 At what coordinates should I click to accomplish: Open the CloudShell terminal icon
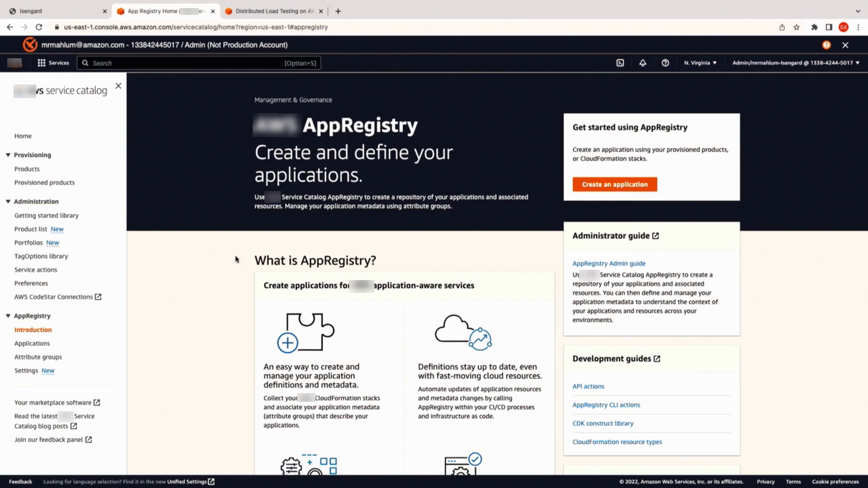pyautogui.click(x=620, y=63)
